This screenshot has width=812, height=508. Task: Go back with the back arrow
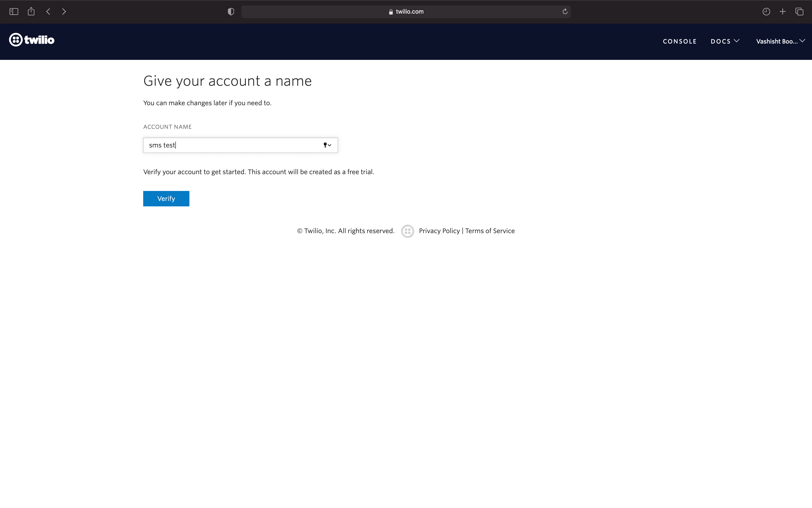[48, 12]
